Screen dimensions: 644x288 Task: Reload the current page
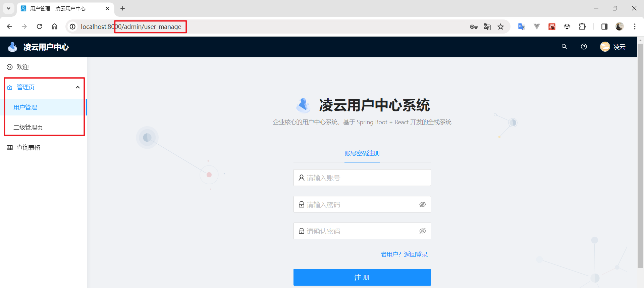[x=39, y=27]
